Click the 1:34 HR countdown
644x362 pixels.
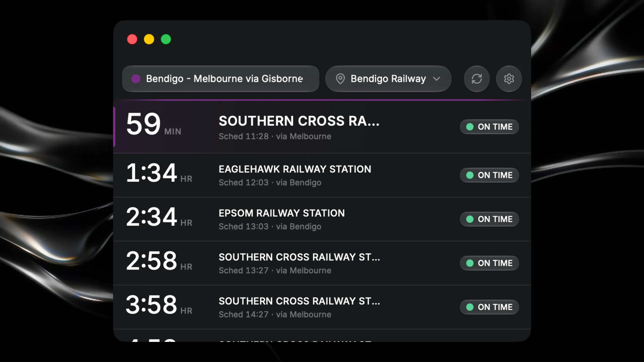click(159, 173)
